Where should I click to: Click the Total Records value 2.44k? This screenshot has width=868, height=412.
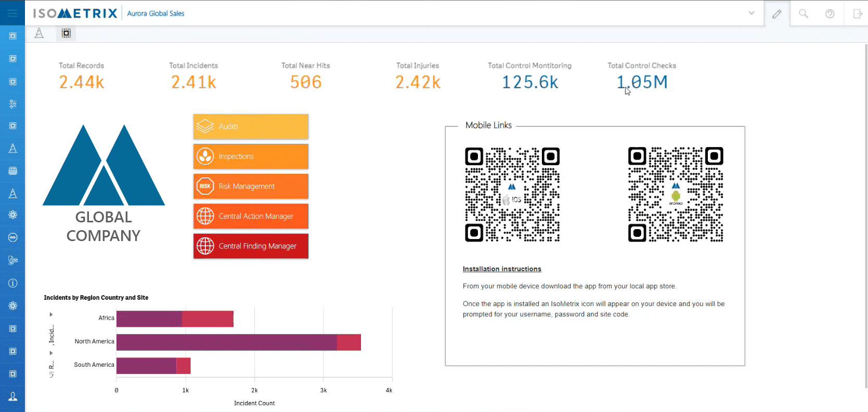pos(82,82)
